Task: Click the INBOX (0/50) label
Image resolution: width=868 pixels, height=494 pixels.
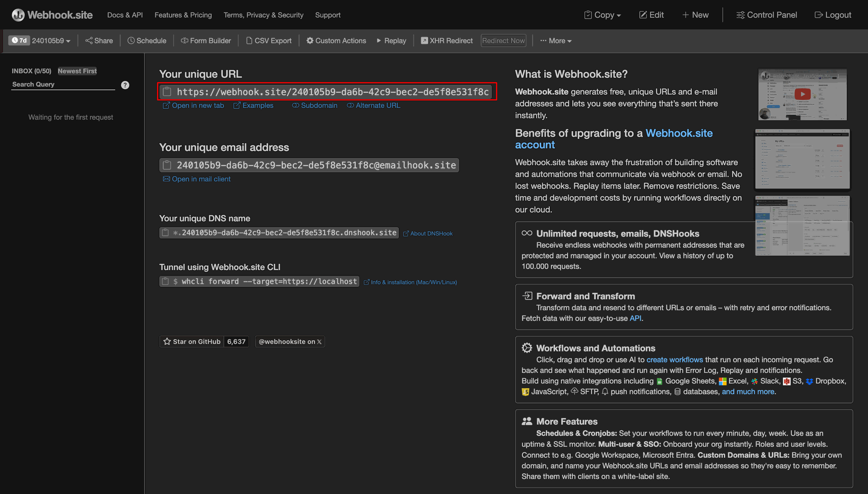Action: click(x=31, y=71)
